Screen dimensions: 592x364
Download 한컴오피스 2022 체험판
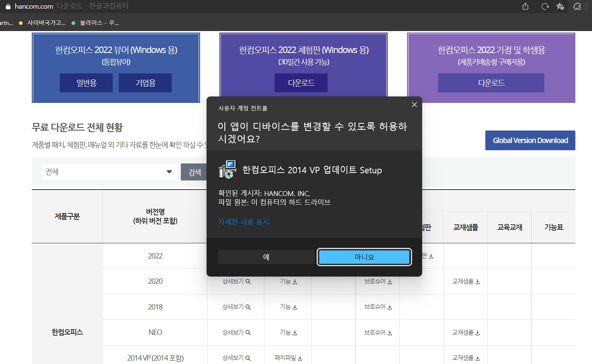tap(301, 83)
